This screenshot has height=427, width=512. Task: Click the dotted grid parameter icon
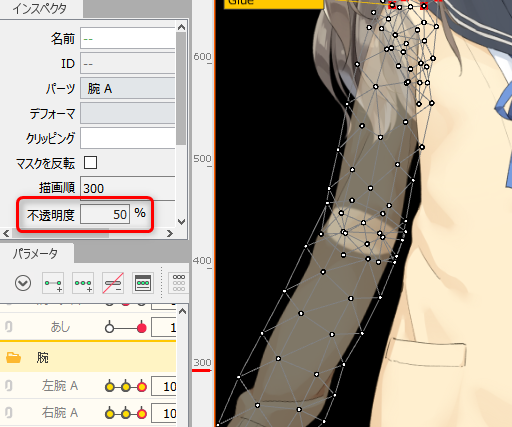179,283
